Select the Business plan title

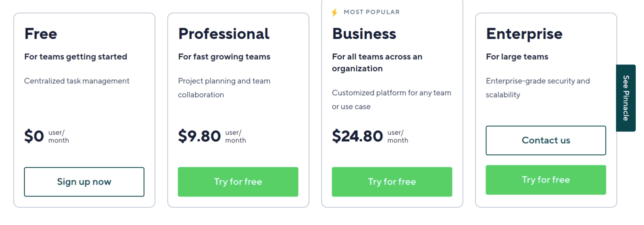(x=364, y=34)
